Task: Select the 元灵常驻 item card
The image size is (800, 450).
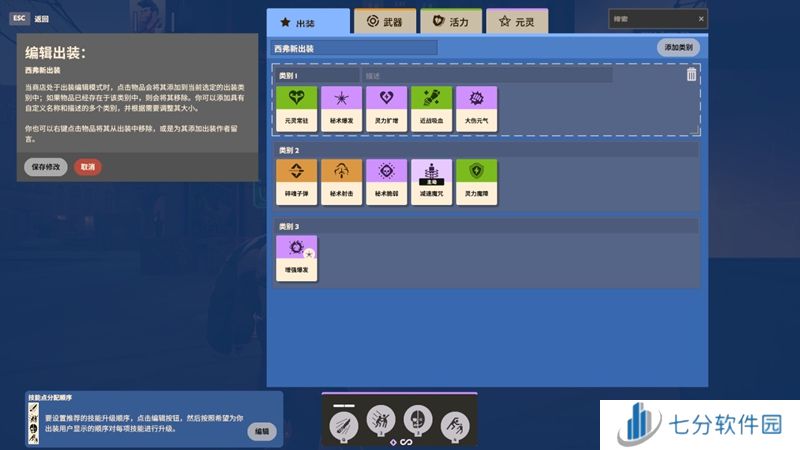Action: pyautogui.click(x=297, y=107)
